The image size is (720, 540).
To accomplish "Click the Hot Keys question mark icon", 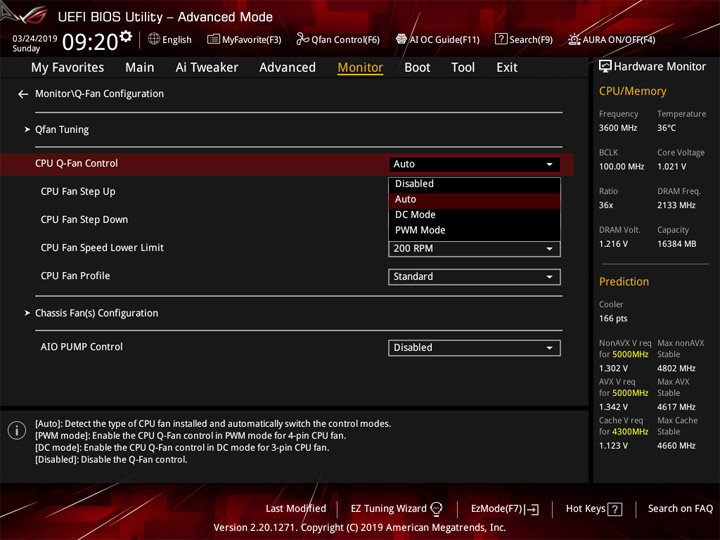I will (x=615, y=509).
